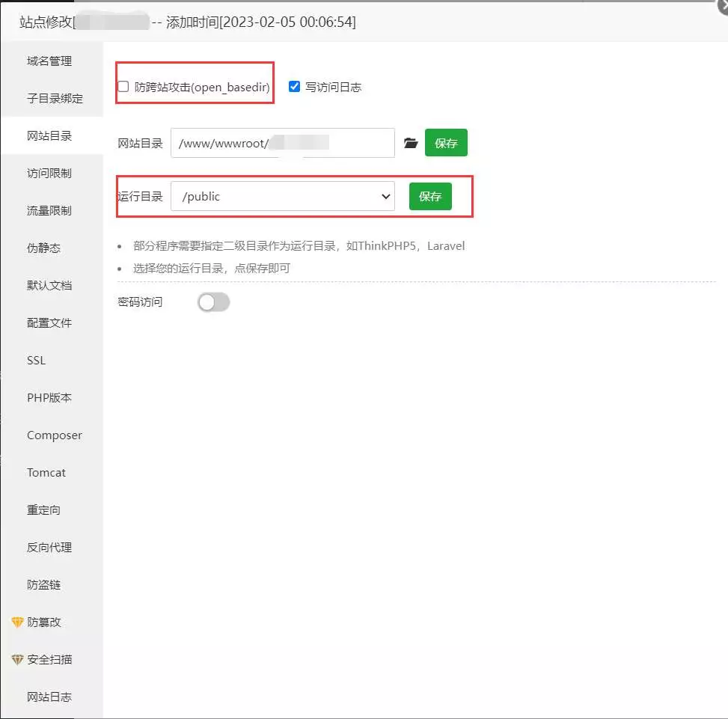Switch to the 配置文件 tab
The width and height of the screenshot is (728, 719).
click(x=49, y=322)
